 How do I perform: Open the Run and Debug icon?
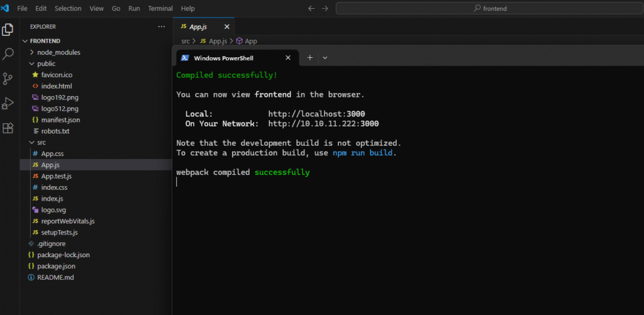tap(8, 103)
